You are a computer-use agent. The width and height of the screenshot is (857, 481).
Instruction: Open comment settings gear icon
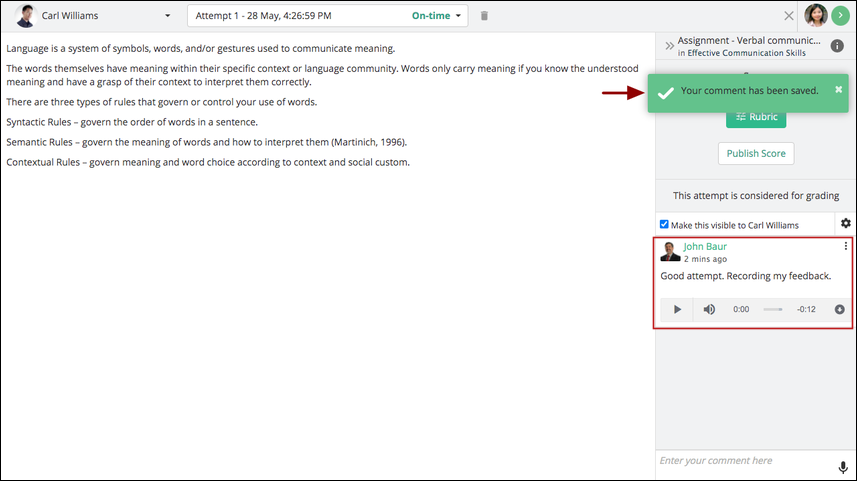click(x=846, y=223)
